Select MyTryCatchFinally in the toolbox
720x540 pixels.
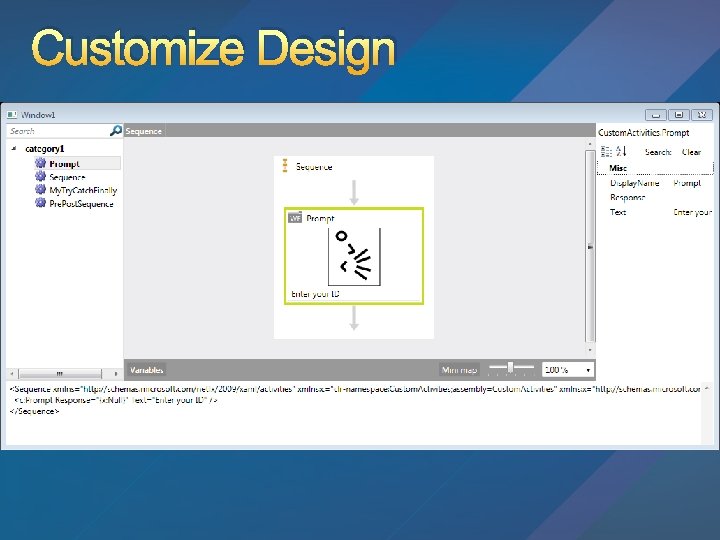click(83, 190)
